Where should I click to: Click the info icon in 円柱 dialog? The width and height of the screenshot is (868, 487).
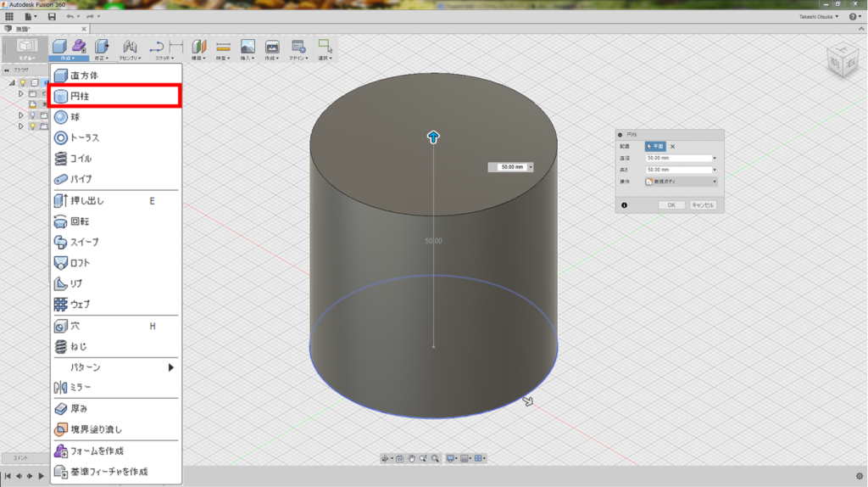coord(625,205)
